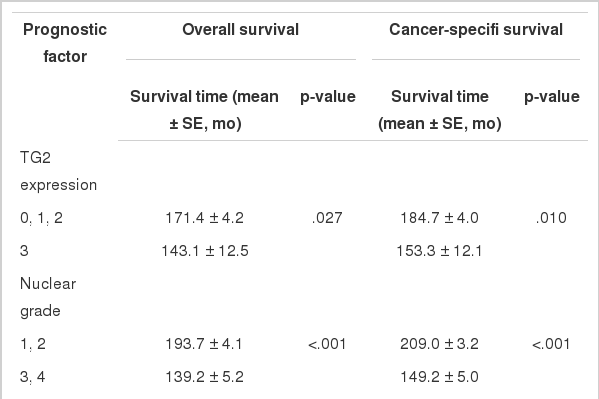Select the value 143.1 ± 12.5
The width and height of the screenshot is (599, 399).
coord(205,251)
